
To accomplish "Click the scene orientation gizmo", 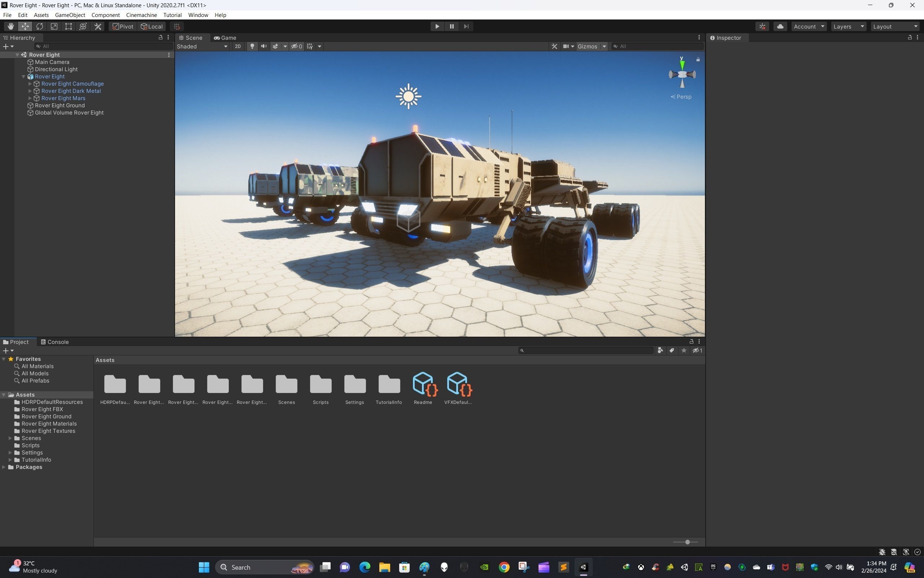I will click(x=682, y=74).
